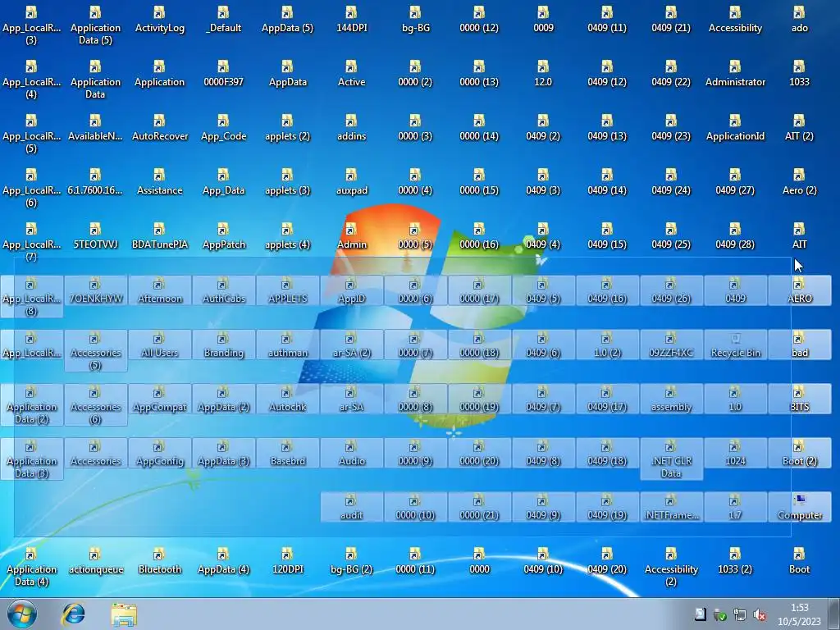
Task: Select the AutoRecover shortcut icon
Action: click(159, 129)
